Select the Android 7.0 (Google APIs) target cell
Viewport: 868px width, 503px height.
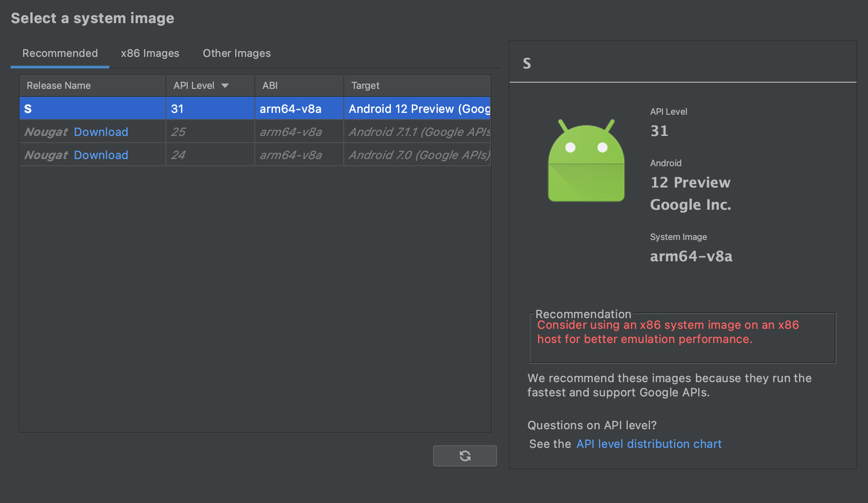(x=417, y=155)
